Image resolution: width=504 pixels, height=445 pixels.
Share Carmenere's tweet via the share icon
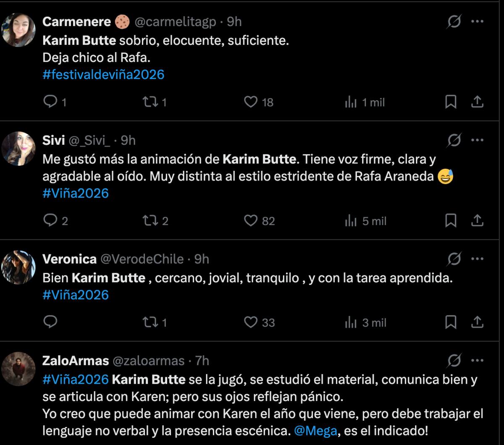point(478,102)
